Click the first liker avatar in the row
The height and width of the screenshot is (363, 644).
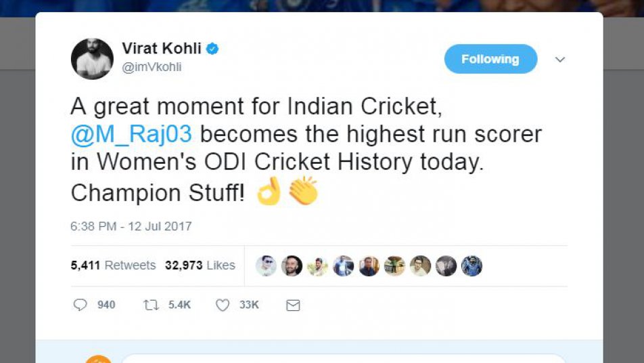[266, 265]
